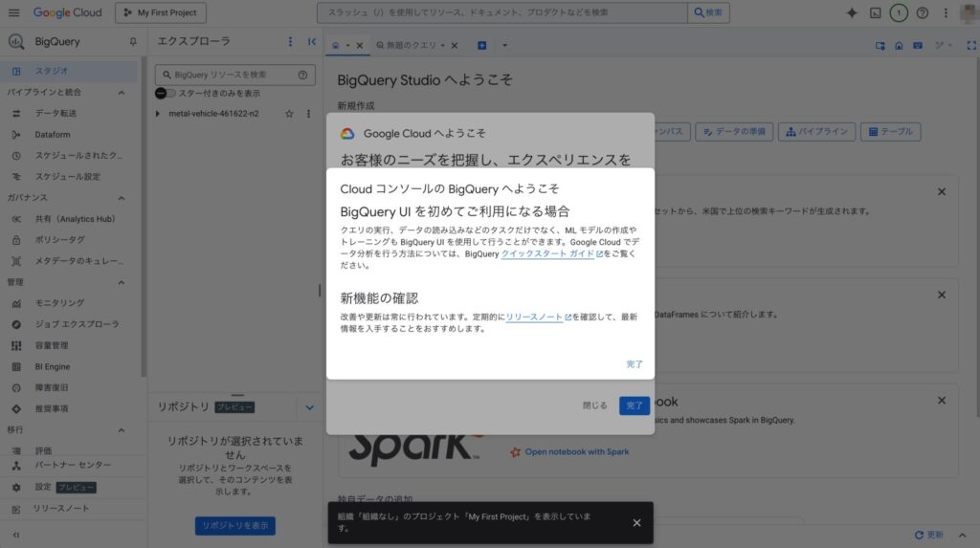980x548 pixels.
Task: Collapse the 管理 section
Action: pos(122,282)
